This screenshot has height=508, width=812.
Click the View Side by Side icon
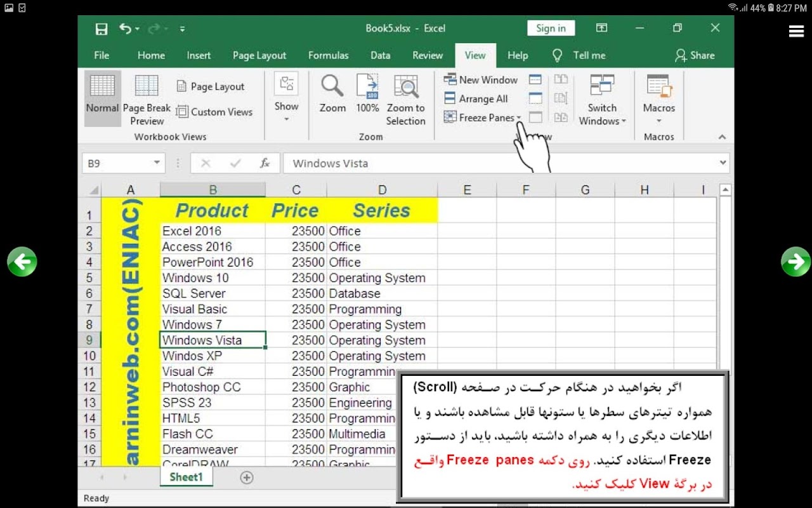(561, 79)
